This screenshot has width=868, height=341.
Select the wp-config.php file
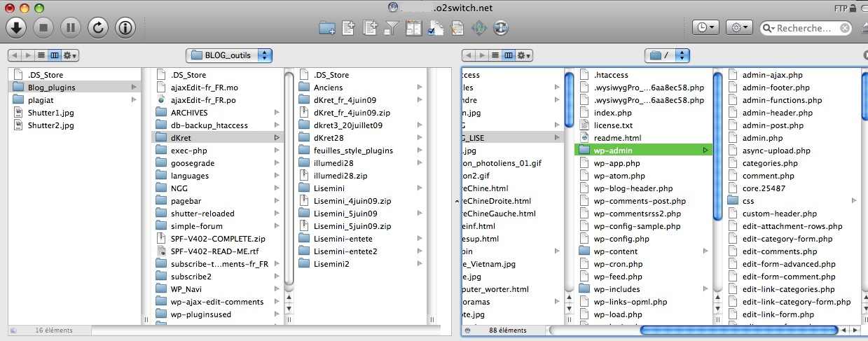(x=621, y=239)
